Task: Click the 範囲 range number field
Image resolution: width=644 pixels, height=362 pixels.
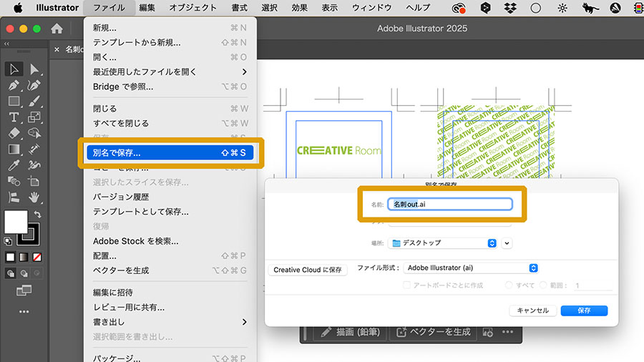Action: 592,285
